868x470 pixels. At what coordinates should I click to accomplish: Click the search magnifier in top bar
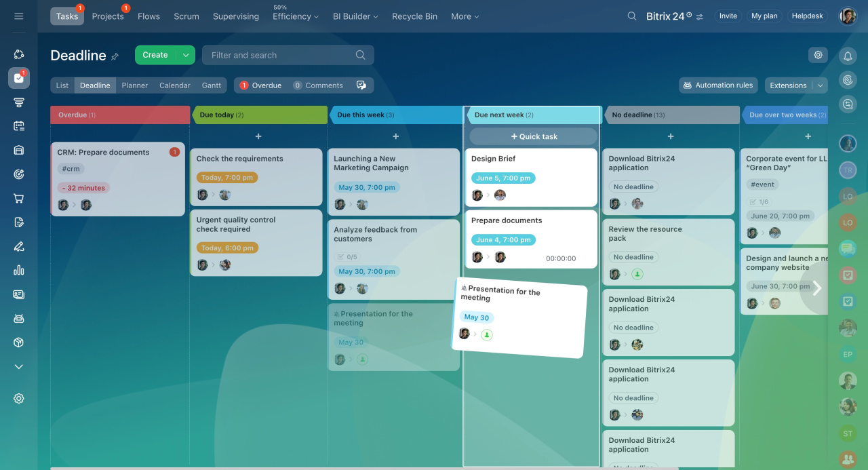coord(632,16)
